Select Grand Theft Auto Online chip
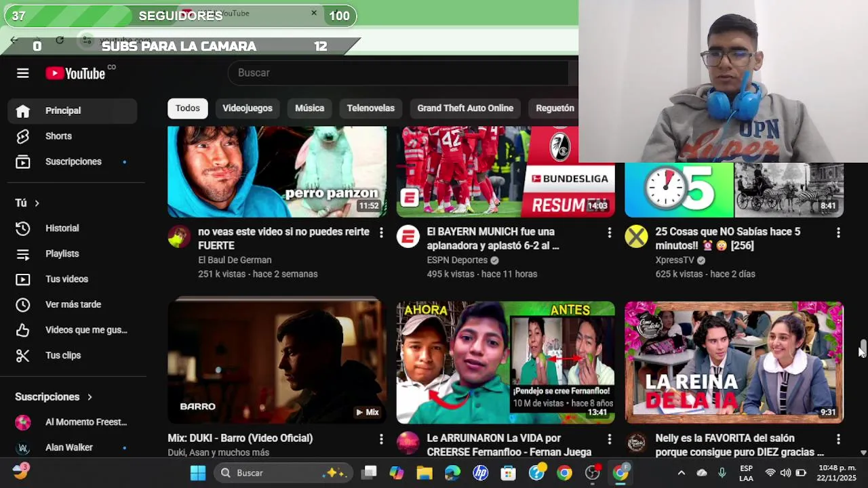 [x=465, y=108]
